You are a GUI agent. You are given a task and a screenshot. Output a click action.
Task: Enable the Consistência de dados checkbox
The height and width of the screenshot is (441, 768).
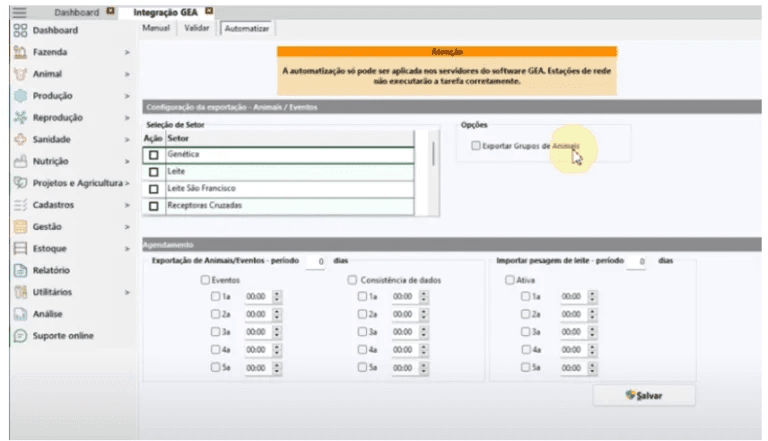[352, 280]
